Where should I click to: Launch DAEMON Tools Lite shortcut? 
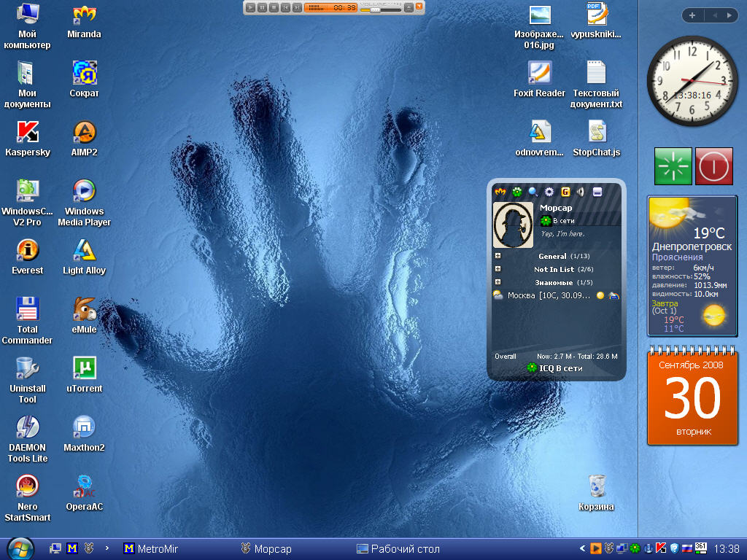click(x=27, y=440)
